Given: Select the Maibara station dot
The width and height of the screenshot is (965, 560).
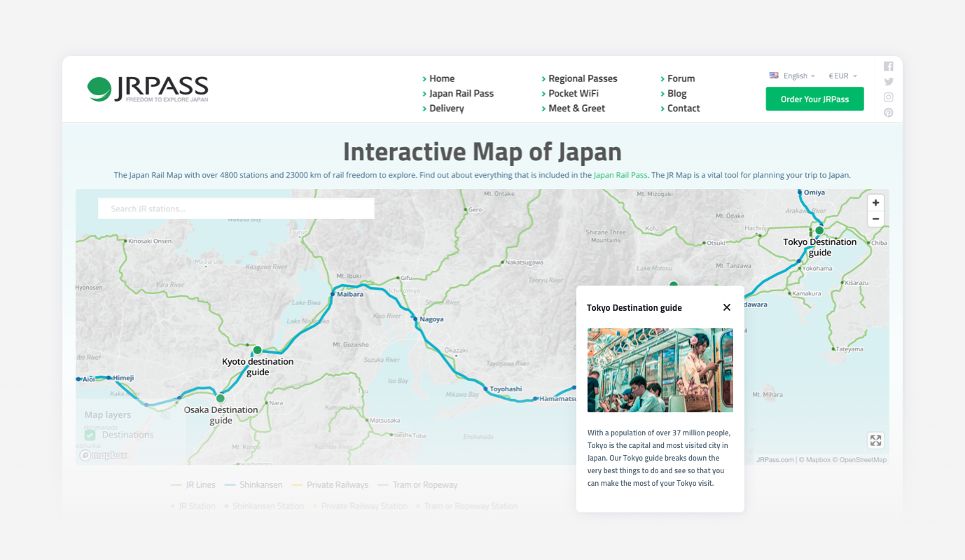Looking at the screenshot, I should [x=333, y=295].
